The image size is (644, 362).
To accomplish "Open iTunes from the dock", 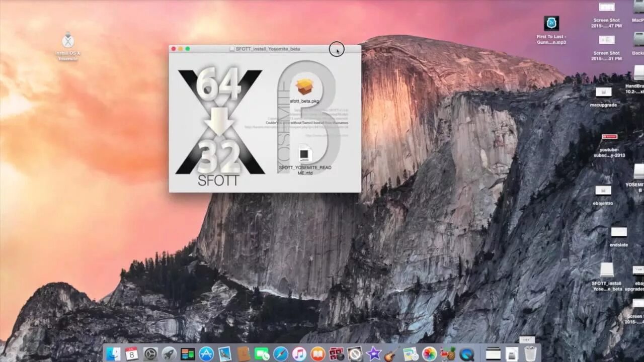I will coord(299,353).
